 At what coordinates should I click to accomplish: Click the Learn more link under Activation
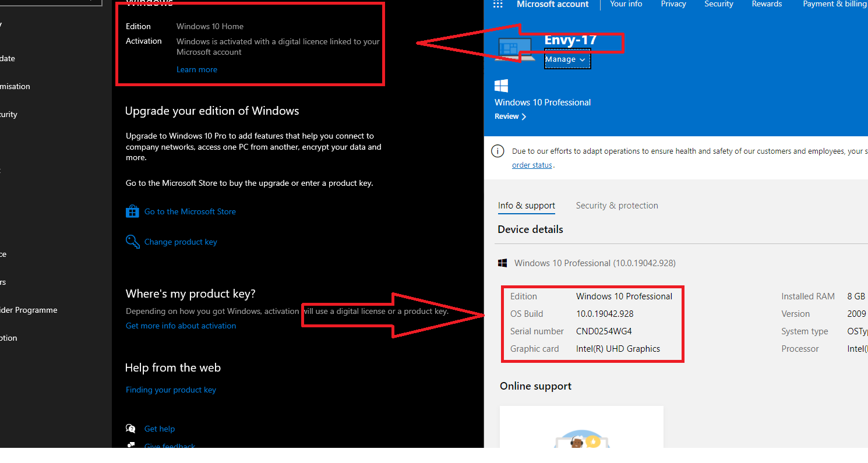(x=197, y=69)
